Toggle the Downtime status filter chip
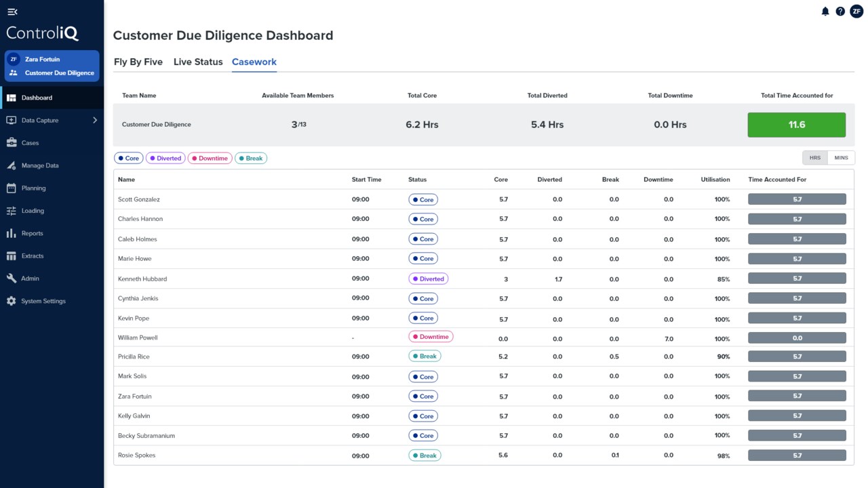This screenshot has width=868, height=488. (210, 159)
